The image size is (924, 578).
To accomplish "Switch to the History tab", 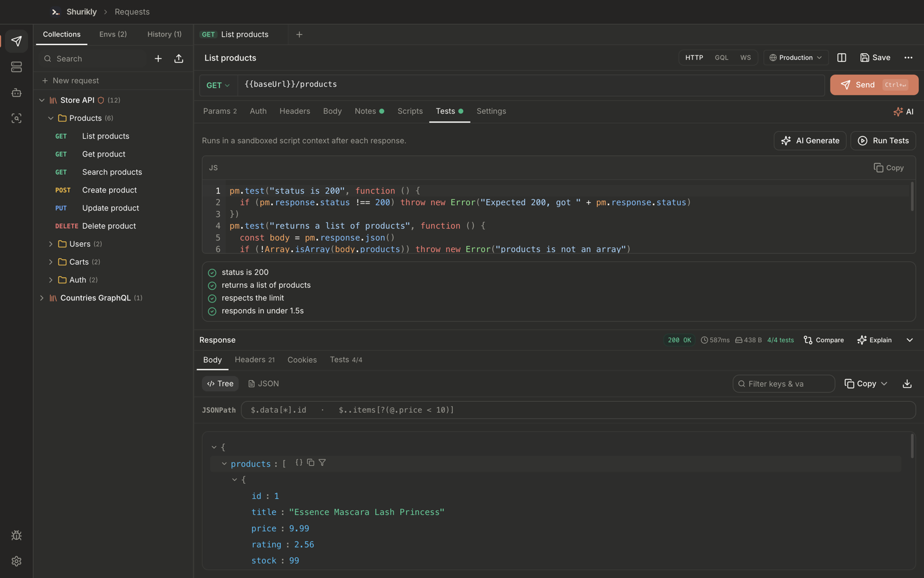I will 164,35.
